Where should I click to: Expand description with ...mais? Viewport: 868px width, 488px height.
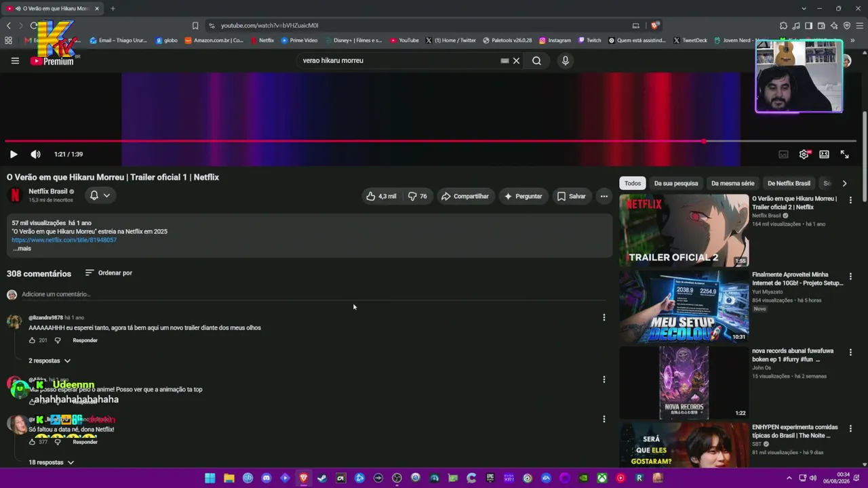22,249
